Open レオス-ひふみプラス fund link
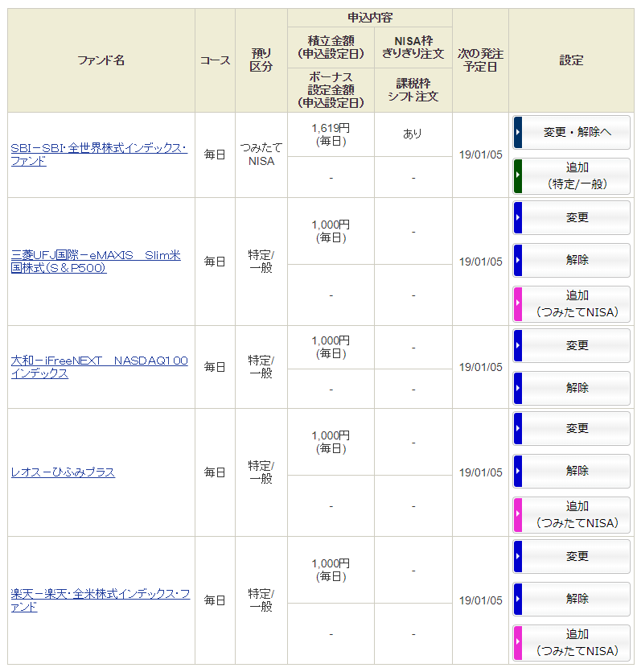 click(x=63, y=472)
